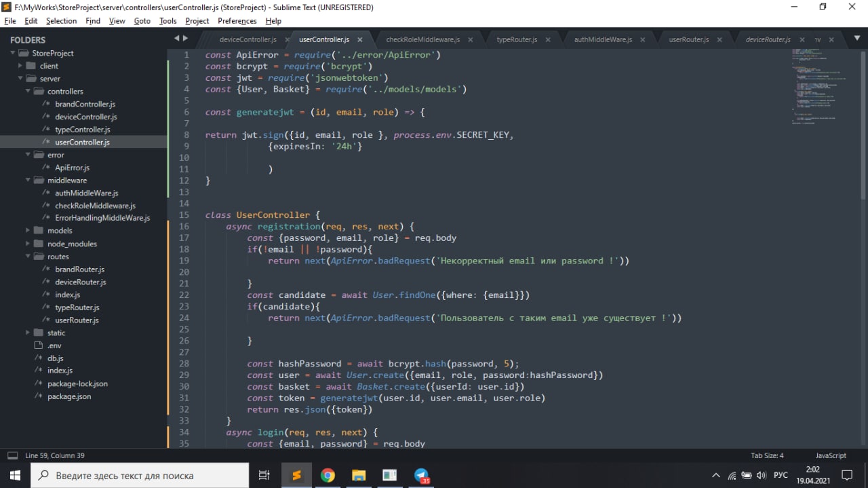Switch to the deviceController.js tab
This screenshot has height=488, width=868.
(x=248, y=39)
